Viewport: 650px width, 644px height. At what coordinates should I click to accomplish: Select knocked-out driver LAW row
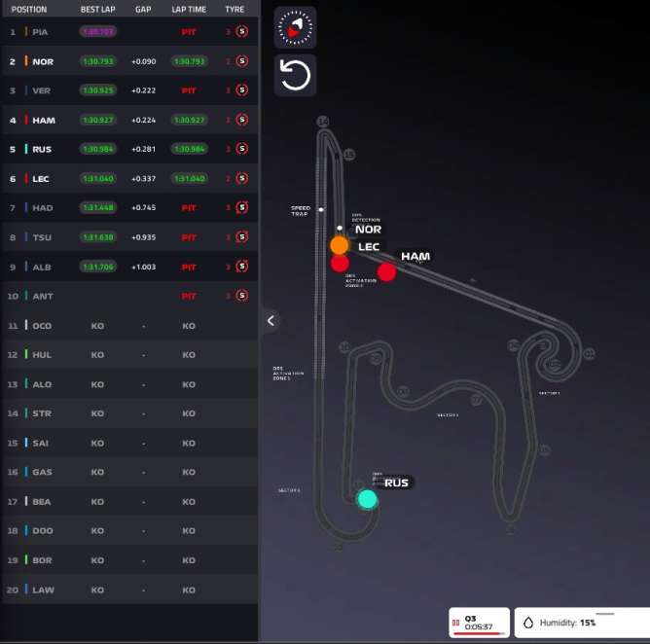click(129, 590)
